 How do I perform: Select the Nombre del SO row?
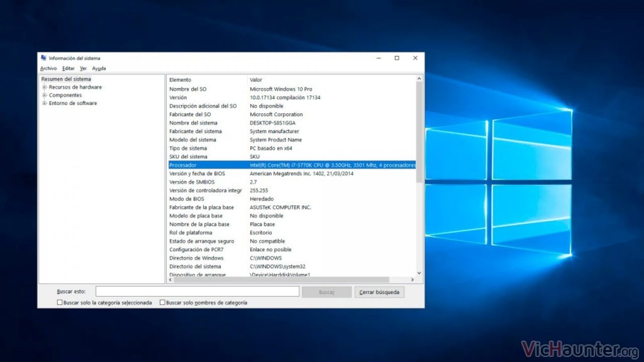291,89
